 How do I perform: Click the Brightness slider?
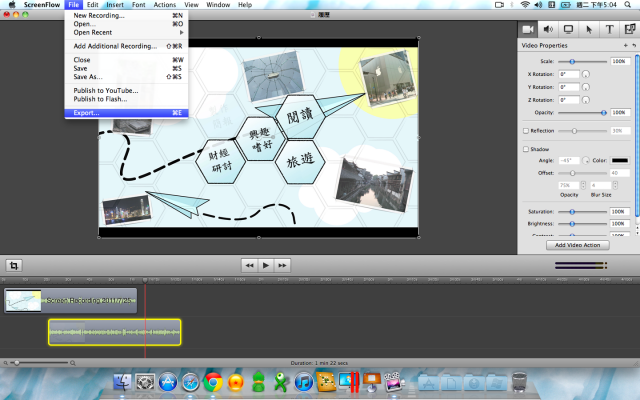pyautogui.click(x=582, y=224)
